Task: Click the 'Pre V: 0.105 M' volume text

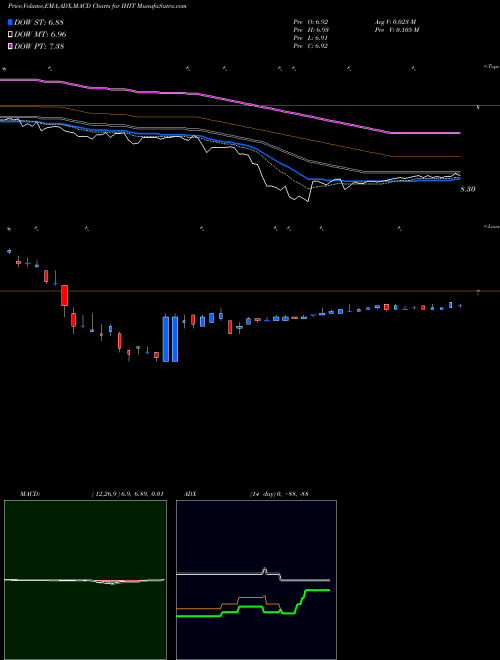Action: click(x=396, y=30)
